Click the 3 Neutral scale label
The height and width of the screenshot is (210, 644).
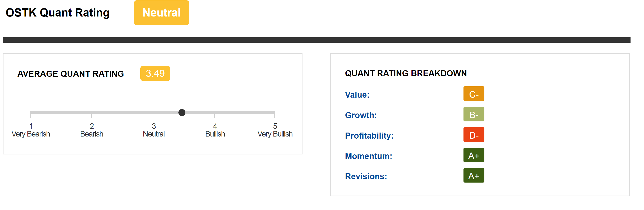tap(154, 130)
